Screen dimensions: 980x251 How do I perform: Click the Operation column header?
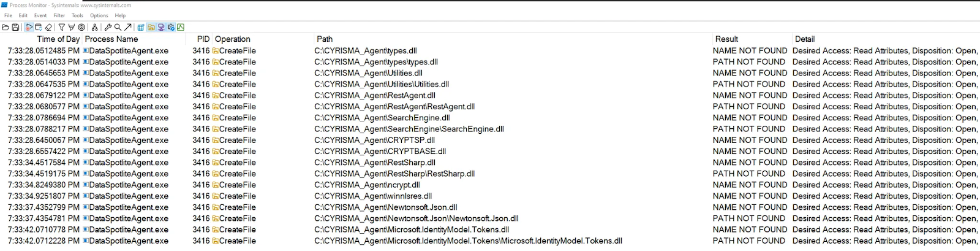[x=232, y=39]
